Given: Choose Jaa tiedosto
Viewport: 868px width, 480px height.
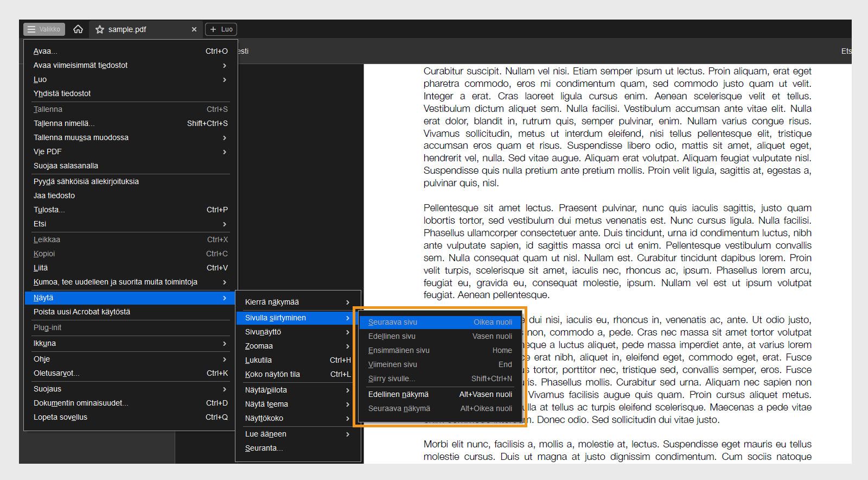Looking at the screenshot, I should (x=130, y=195).
